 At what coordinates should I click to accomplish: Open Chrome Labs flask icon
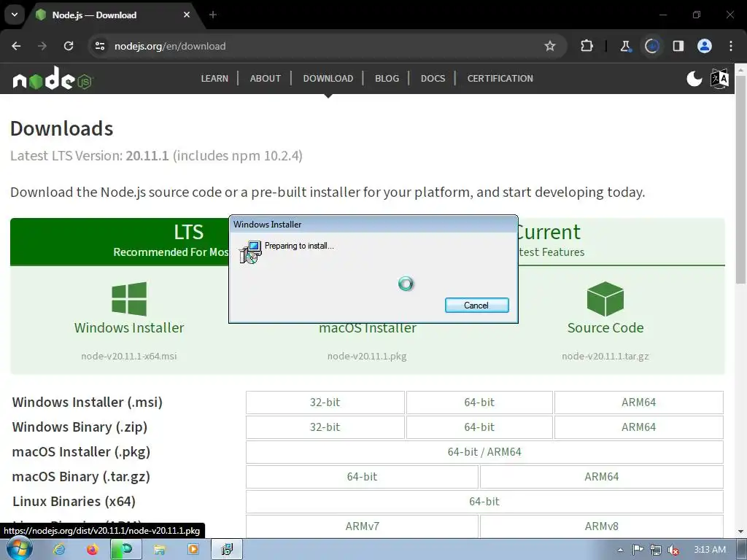(x=625, y=46)
